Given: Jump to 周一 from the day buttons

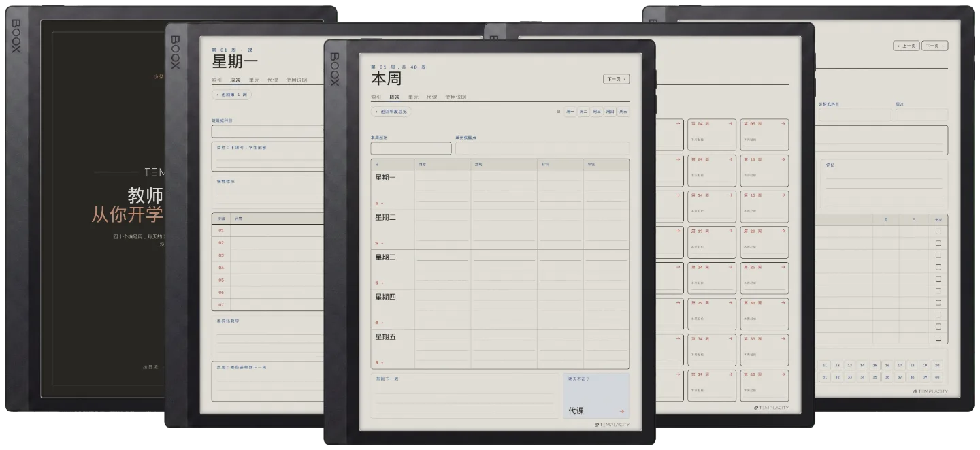Looking at the screenshot, I should (x=570, y=112).
